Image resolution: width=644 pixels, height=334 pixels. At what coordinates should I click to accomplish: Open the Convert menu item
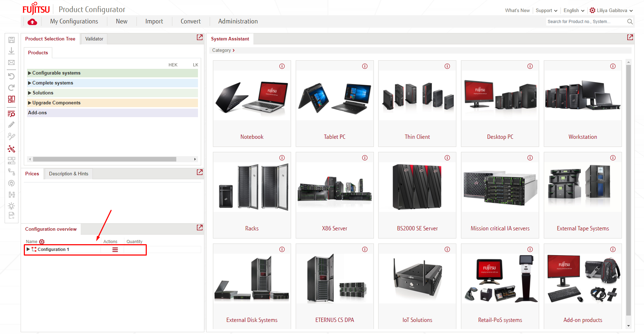[190, 21]
